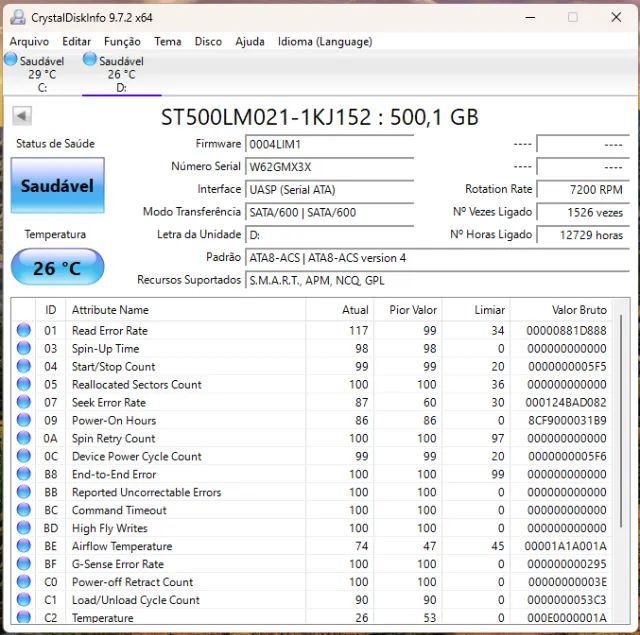Image resolution: width=640 pixels, height=635 pixels.
Task: Minimize the CrystalDiskInfo window
Action: tap(530, 17)
